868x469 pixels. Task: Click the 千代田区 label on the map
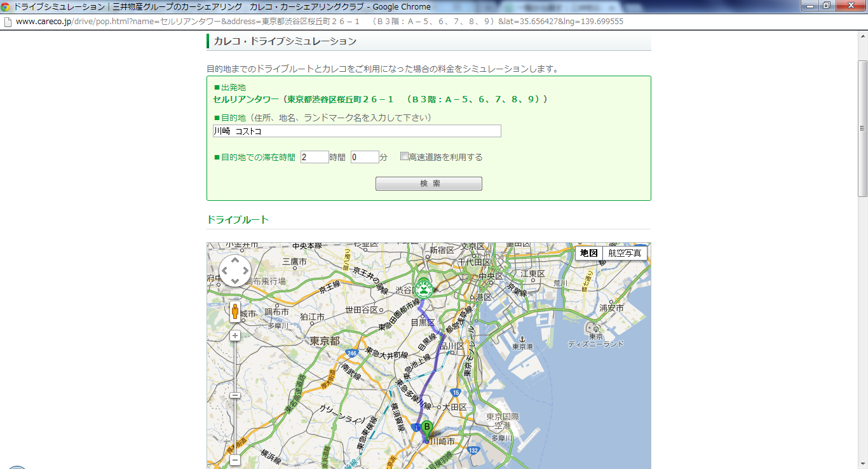475,262
